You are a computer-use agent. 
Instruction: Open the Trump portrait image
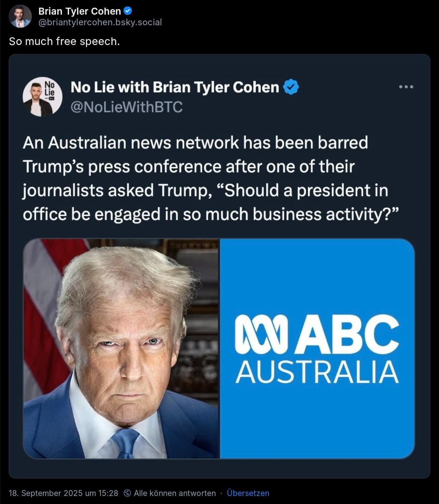click(x=121, y=349)
